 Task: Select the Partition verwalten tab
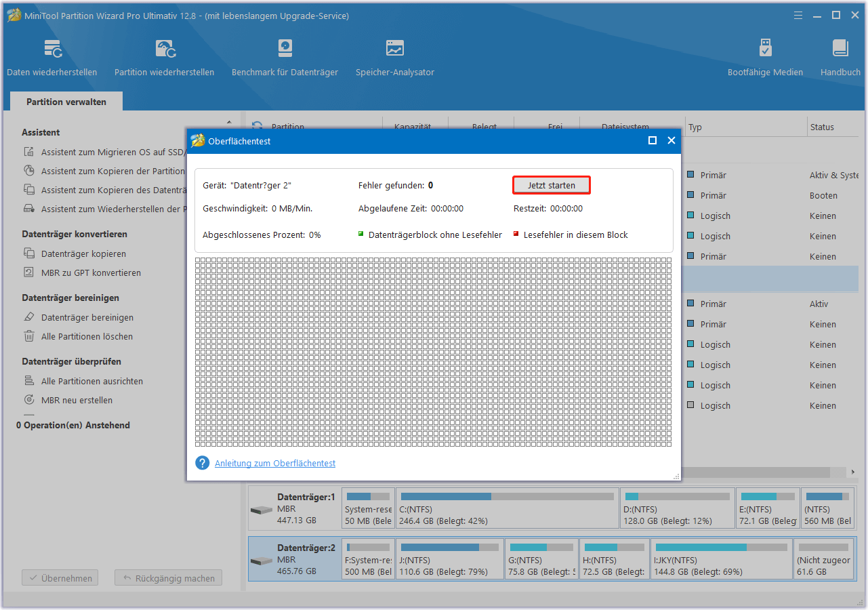point(66,102)
